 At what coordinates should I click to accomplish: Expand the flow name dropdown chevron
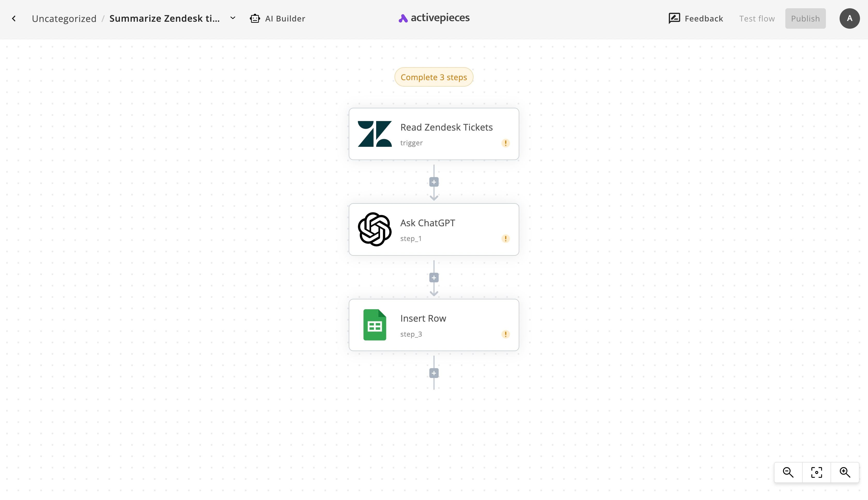[233, 18]
